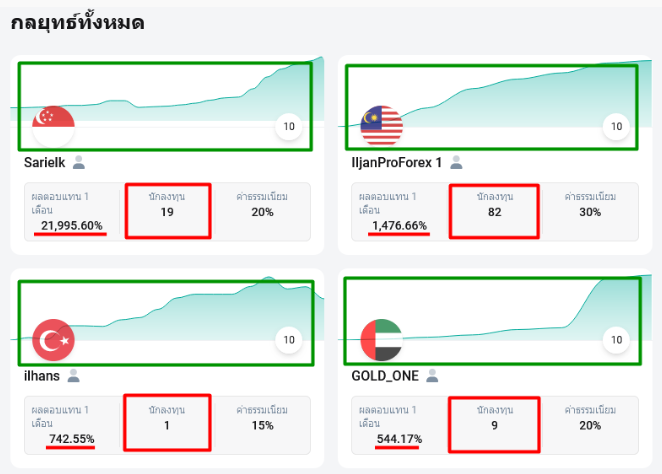Open the ilhans strategy name link
Screen dimensions: 662x474
click(42, 376)
